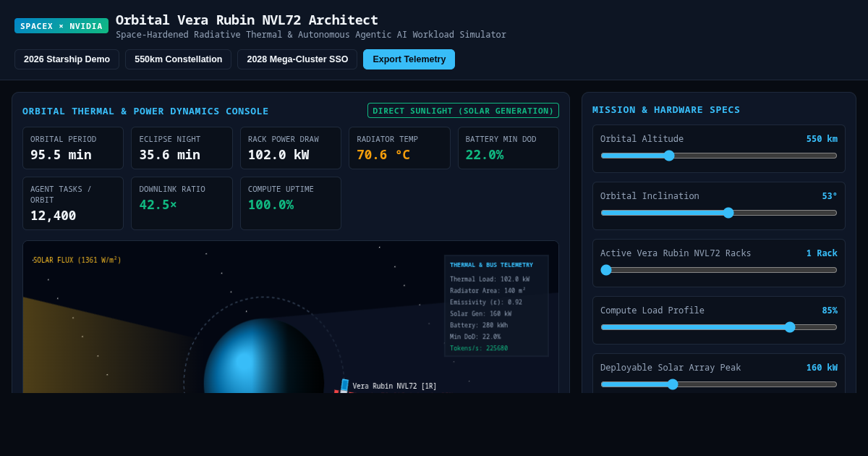Click the Export Telemetry button

point(409,59)
